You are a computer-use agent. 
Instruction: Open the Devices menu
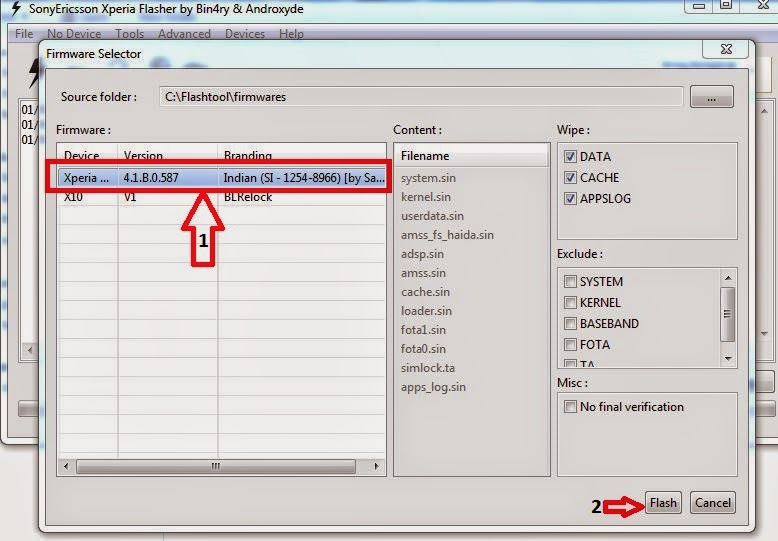(245, 34)
